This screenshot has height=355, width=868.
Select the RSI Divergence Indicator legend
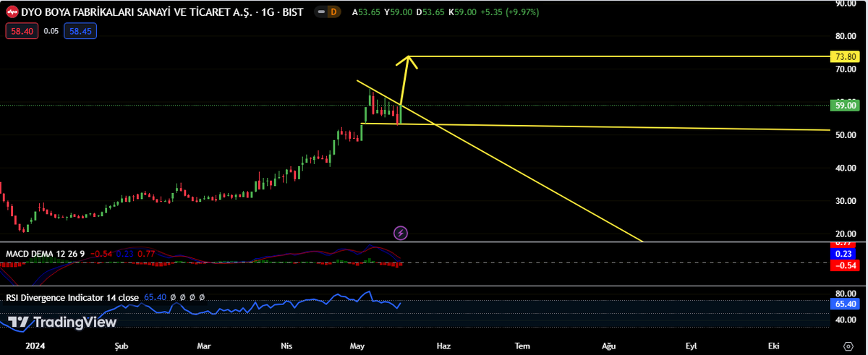point(73,297)
